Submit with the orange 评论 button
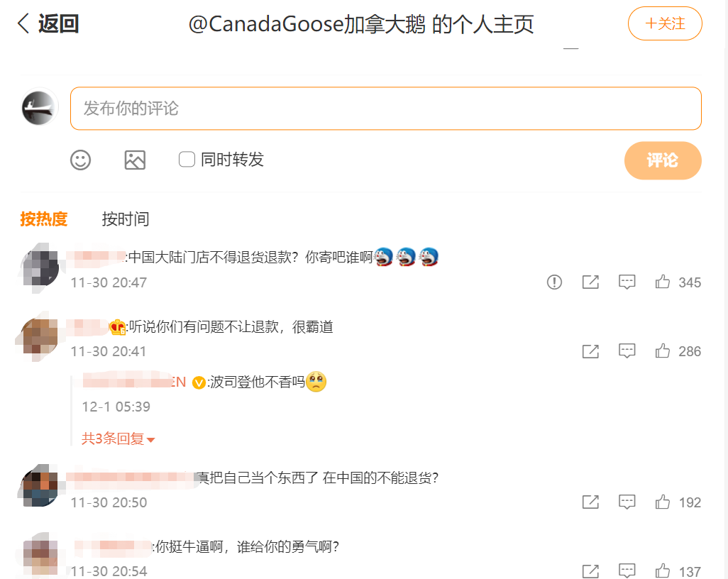 (x=663, y=160)
